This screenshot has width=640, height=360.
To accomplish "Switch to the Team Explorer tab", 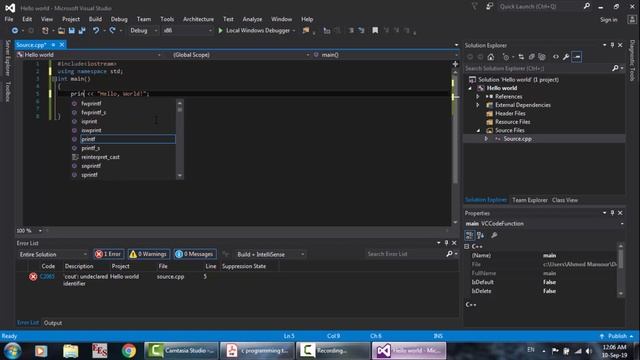I will click(529, 200).
